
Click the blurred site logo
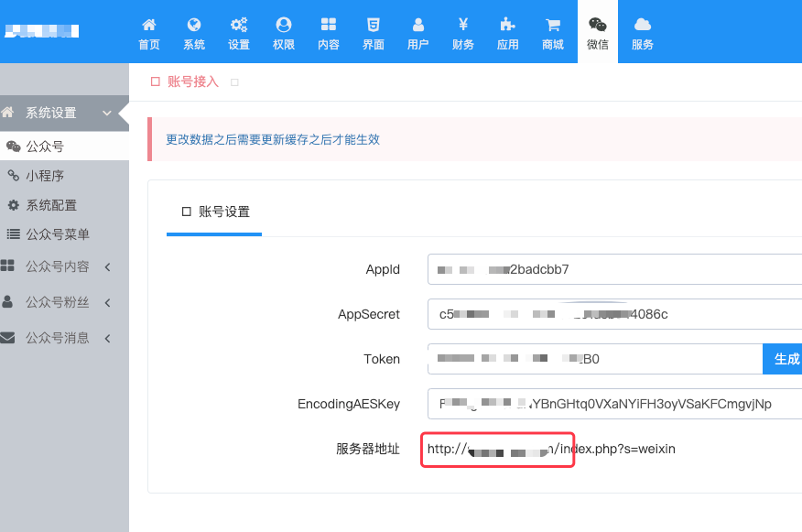pyautogui.click(x=41, y=31)
